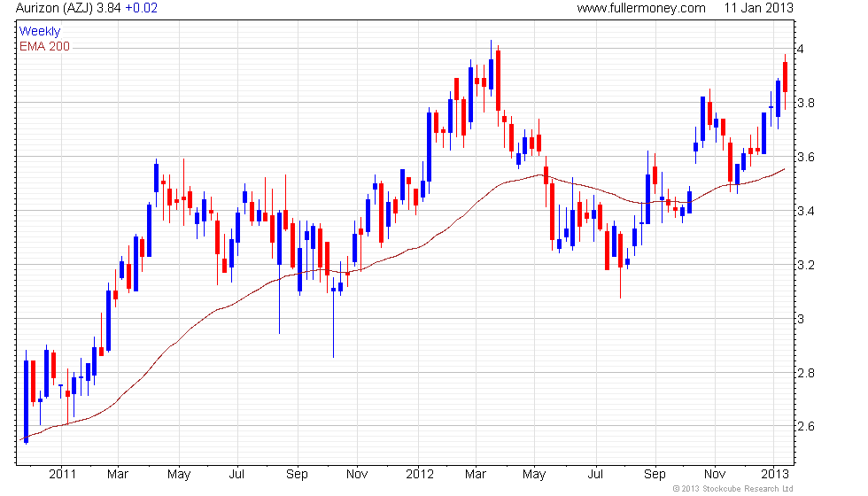
Task: Click the 3.2 price axis label
Action: [x=806, y=265]
